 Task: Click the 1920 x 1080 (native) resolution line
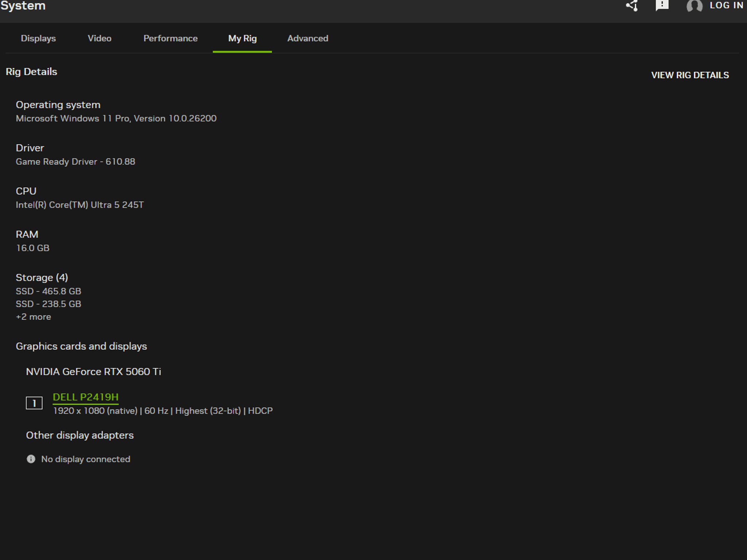click(x=163, y=411)
